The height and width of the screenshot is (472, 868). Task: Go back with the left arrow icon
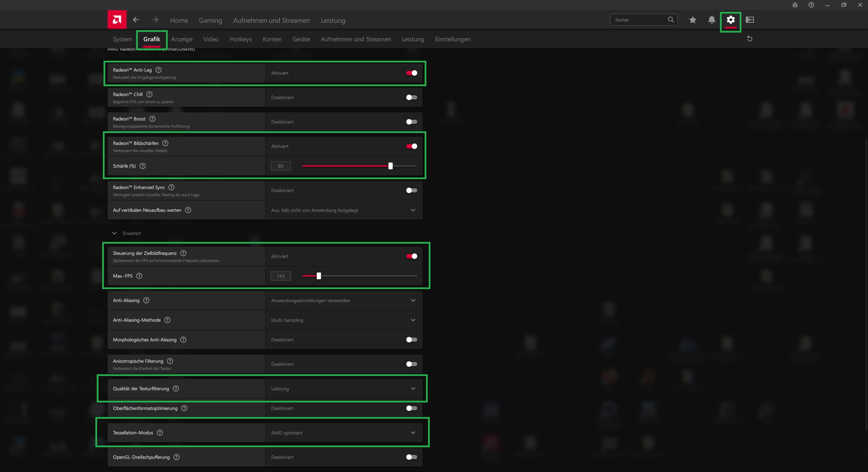(x=136, y=20)
